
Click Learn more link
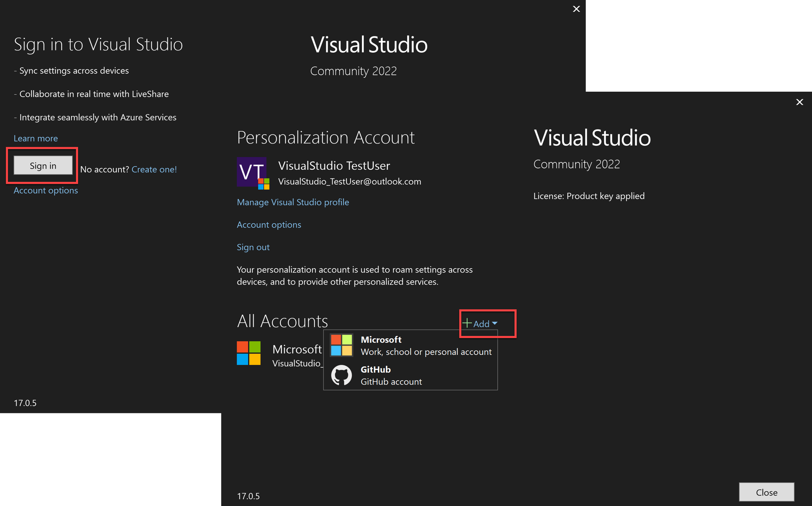pyautogui.click(x=35, y=138)
